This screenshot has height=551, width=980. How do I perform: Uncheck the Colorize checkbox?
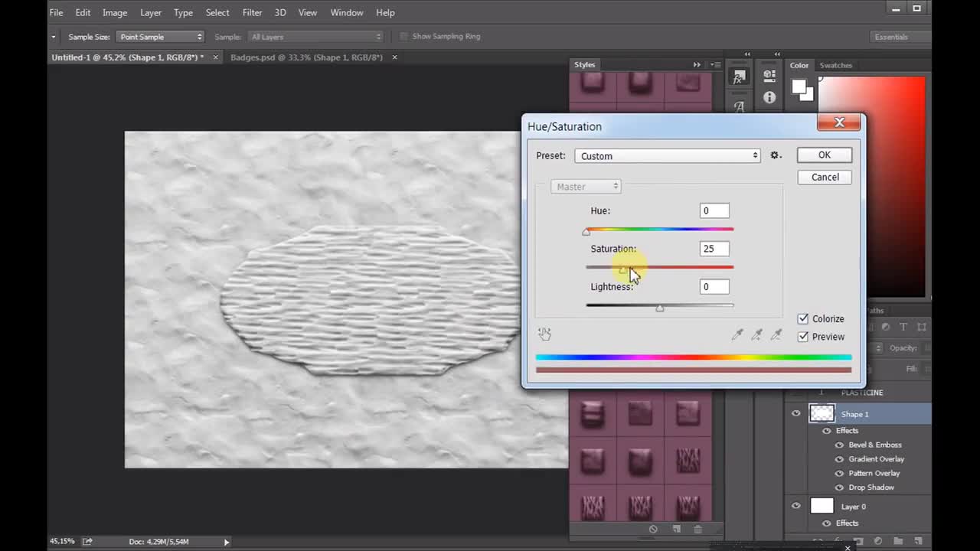(x=803, y=319)
